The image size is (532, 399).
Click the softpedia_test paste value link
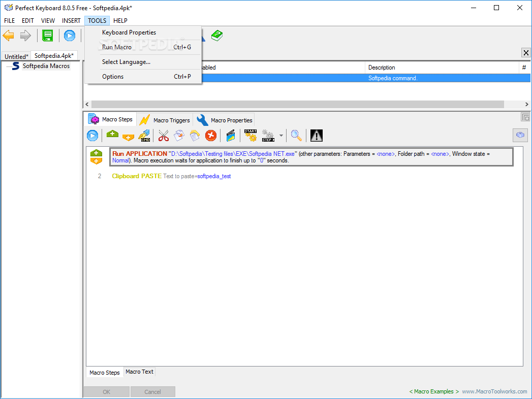214,176
